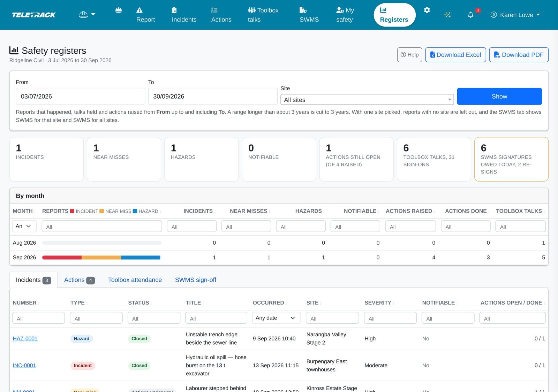Click the From date field
Viewport: 558px width, 392px height.
point(81,97)
